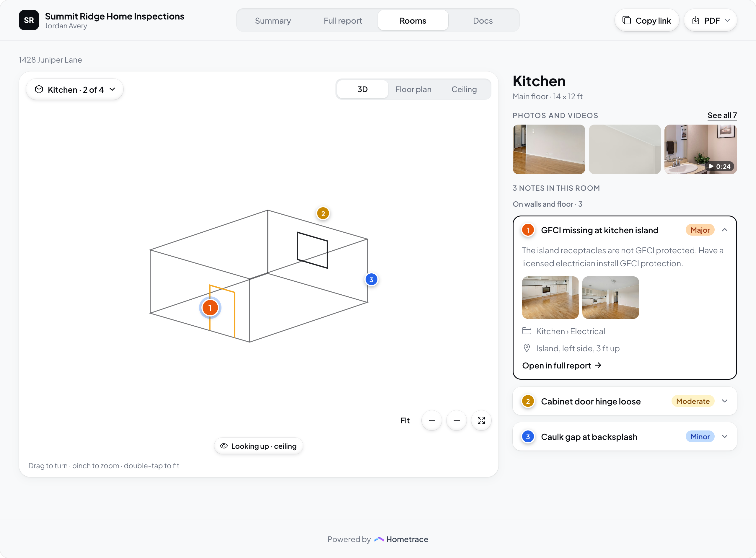756x558 pixels.
Task: Switch room view to Floor plan
Action: 413,89
